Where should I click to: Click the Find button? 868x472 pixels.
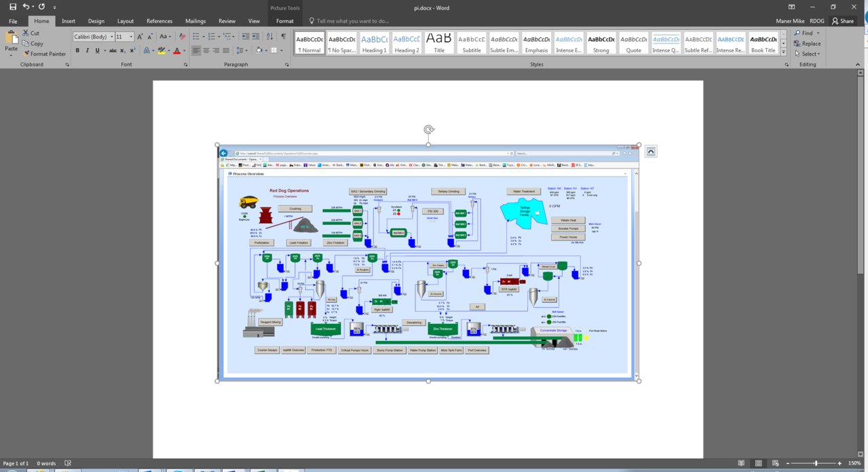(x=803, y=33)
